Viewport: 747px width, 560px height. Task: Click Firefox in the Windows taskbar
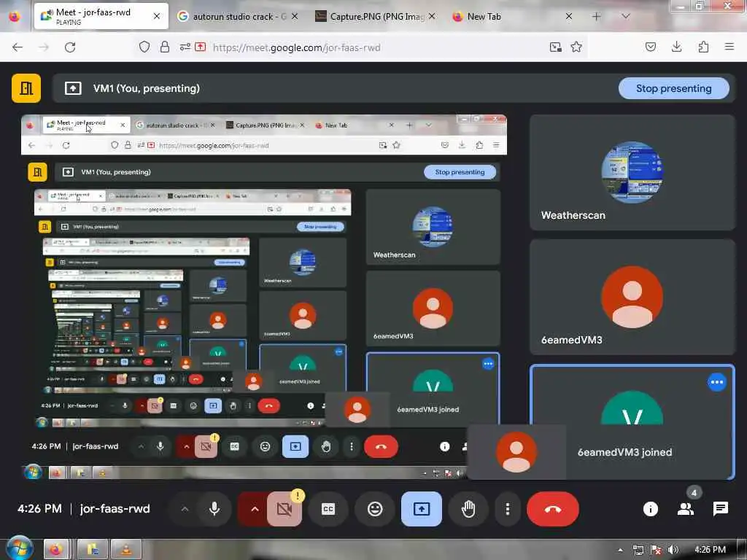pos(57,550)
